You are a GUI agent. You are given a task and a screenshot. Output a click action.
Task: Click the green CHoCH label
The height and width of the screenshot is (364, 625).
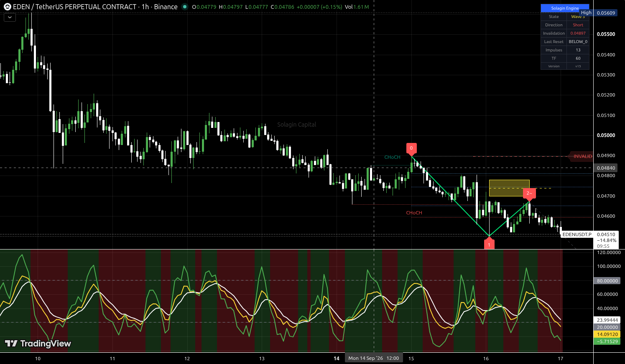coord(393,157)
